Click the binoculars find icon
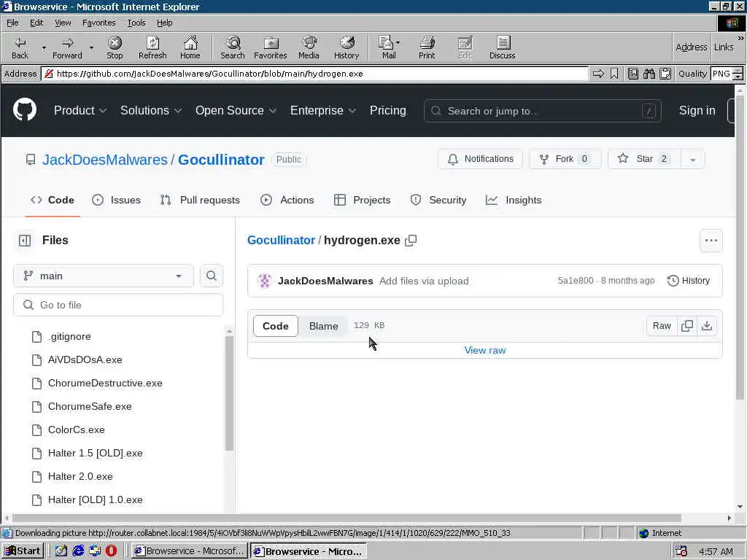Screen dimensions: 747x560 (x=649, y=74)
